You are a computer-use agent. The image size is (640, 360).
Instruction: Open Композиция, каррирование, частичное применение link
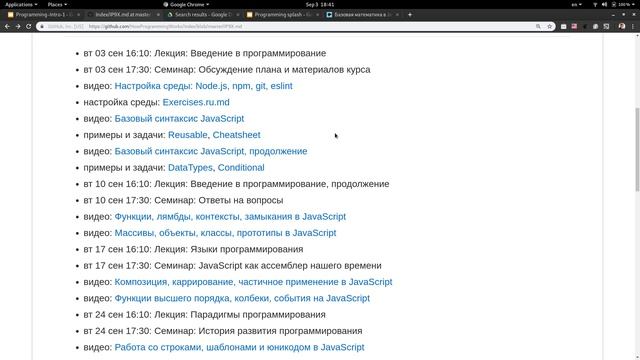point(253,282)
